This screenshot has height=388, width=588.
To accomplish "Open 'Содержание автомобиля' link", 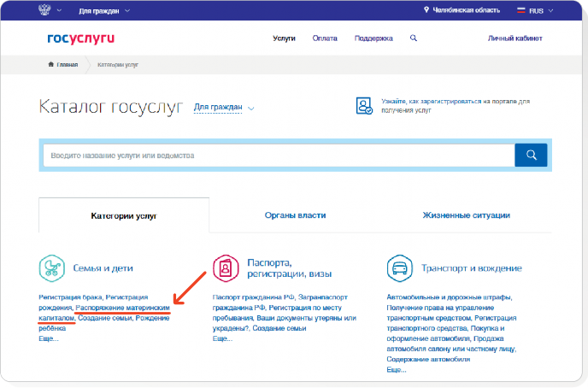I will (x=428, y=359).
